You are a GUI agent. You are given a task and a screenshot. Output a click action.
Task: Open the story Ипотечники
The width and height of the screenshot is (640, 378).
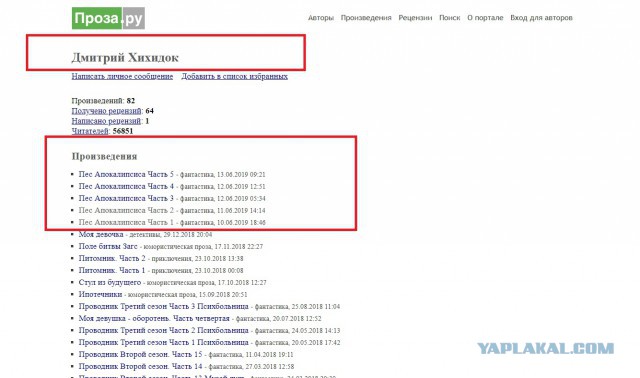(100, 294)
